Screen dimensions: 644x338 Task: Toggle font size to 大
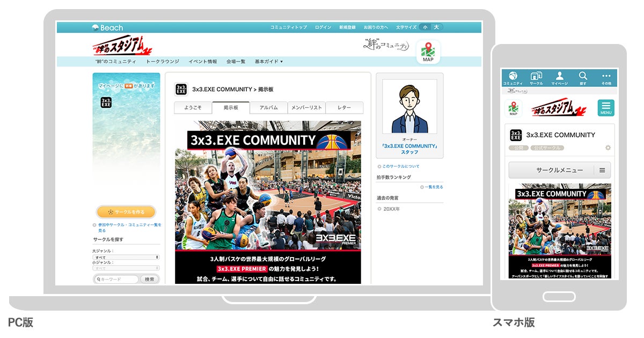pos(436,27)
